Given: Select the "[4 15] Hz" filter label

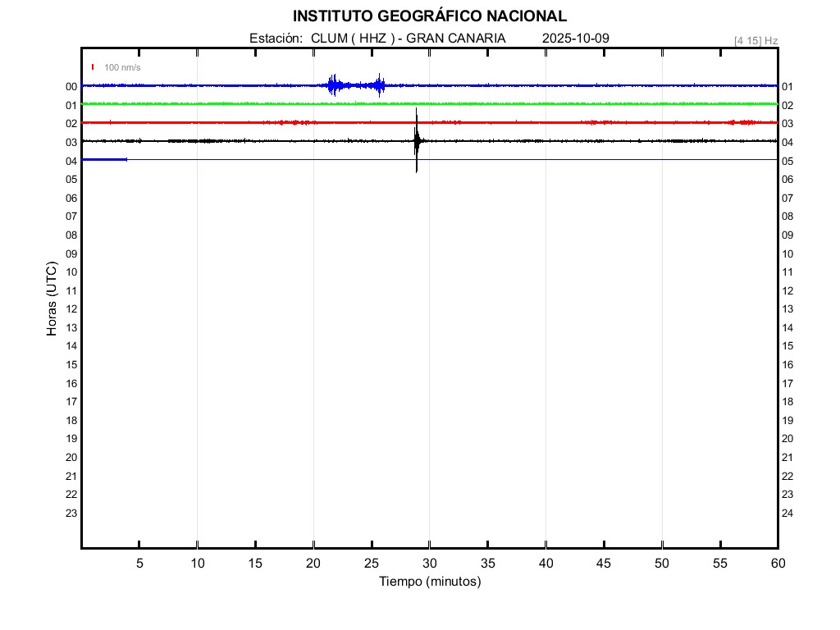Looking at the screenshot, I should 756,40.
